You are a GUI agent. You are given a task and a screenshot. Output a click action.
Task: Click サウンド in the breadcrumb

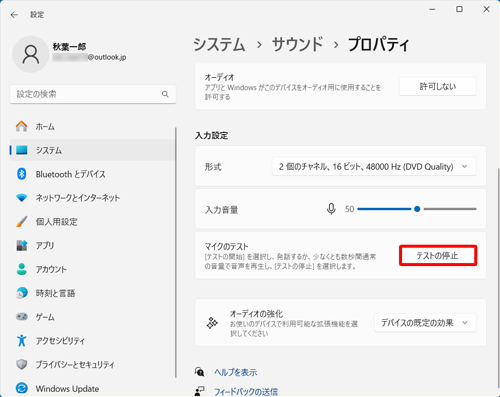point(297,44)
